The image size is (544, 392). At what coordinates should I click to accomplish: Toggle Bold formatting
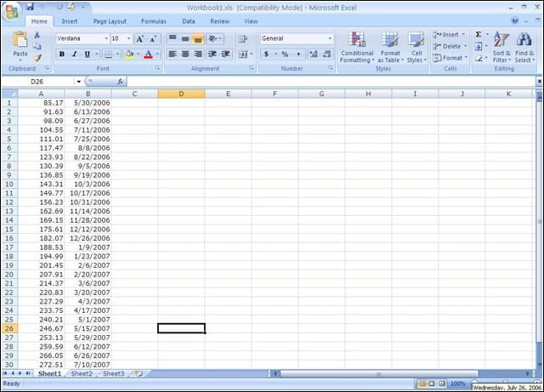62,54
